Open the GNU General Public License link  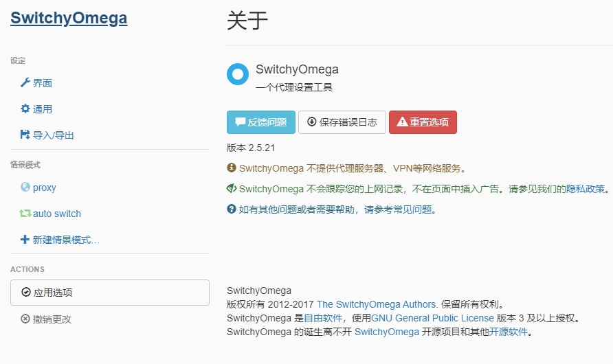[x=432, y=318]
